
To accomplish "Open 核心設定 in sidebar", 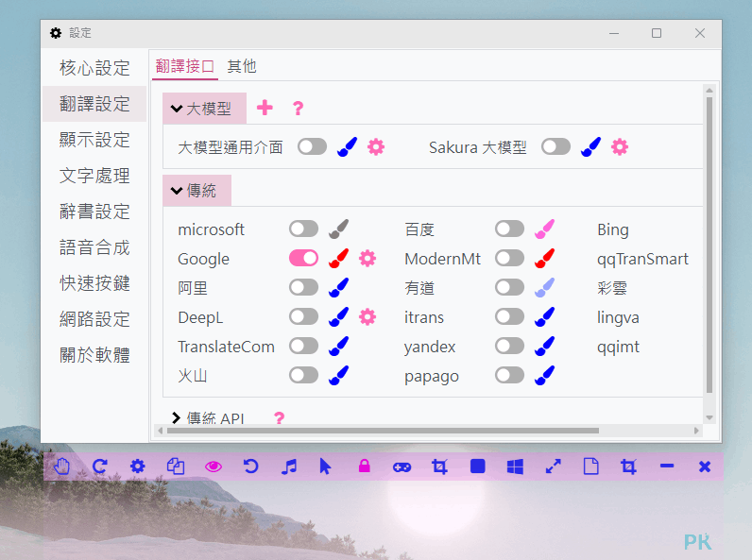I will 94,68.
